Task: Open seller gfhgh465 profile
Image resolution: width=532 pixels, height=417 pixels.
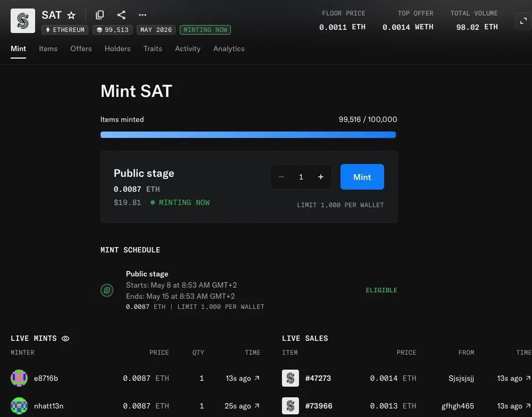Action: (458, 406)
